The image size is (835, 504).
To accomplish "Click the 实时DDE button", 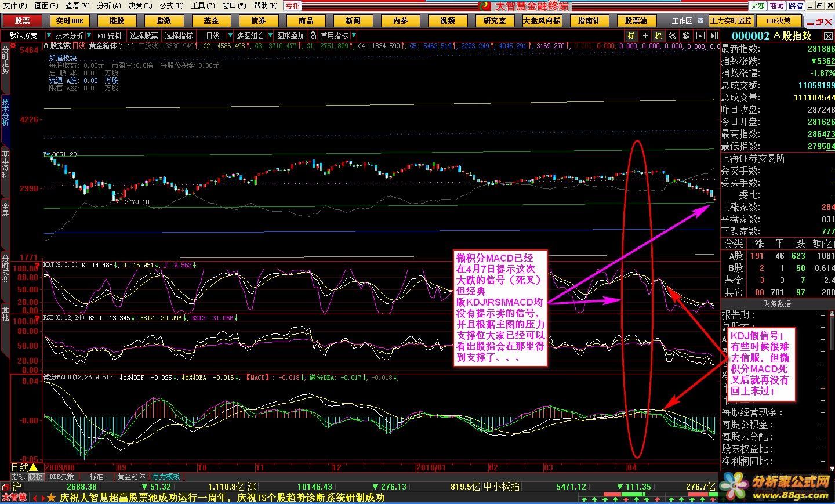I will pos(70,20).
